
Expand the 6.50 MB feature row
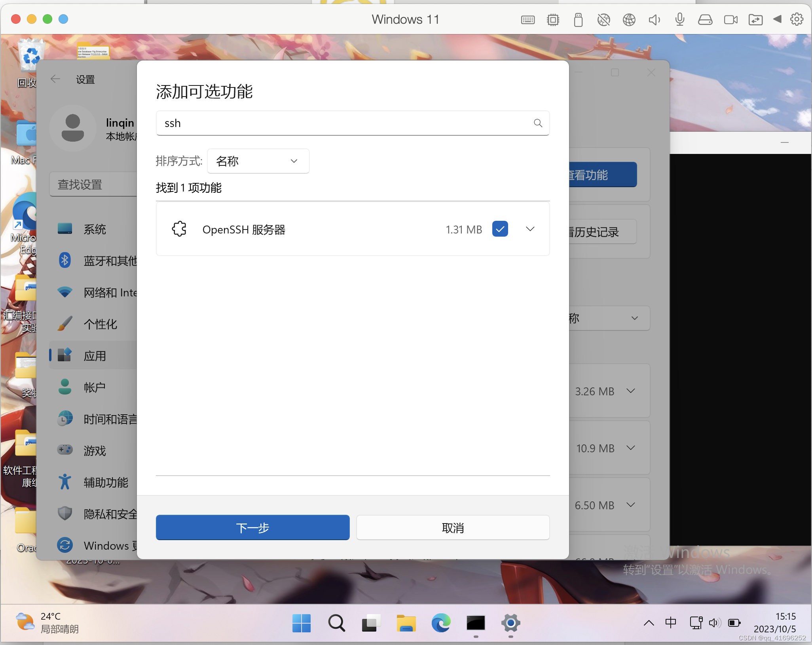coord(631,505)
